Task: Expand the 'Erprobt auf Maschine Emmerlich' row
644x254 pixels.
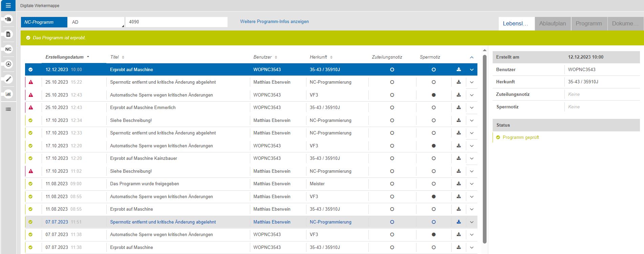Action: [x=471, y=108]
